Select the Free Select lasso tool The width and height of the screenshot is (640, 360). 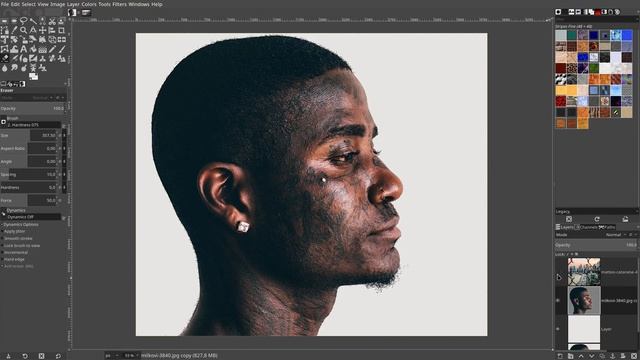[24, 21]
